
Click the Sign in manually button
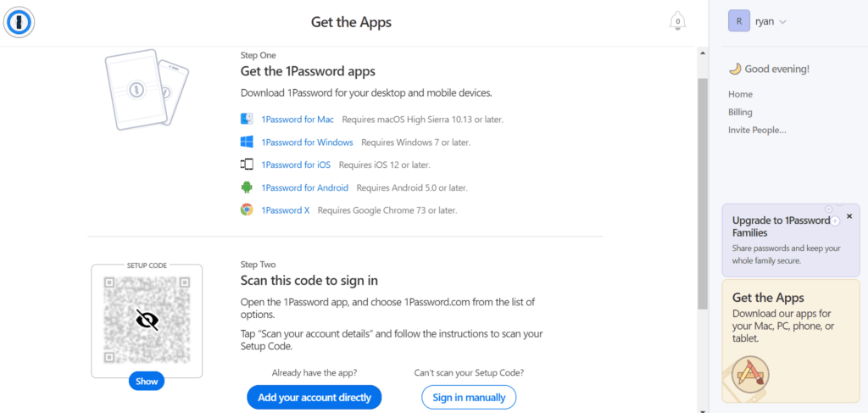[x=469, y=397]
